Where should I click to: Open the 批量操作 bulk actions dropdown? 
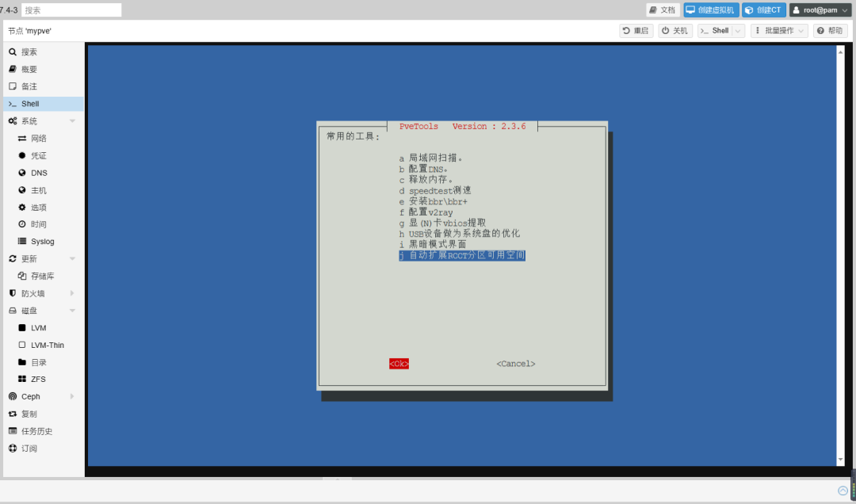point(779,31)
